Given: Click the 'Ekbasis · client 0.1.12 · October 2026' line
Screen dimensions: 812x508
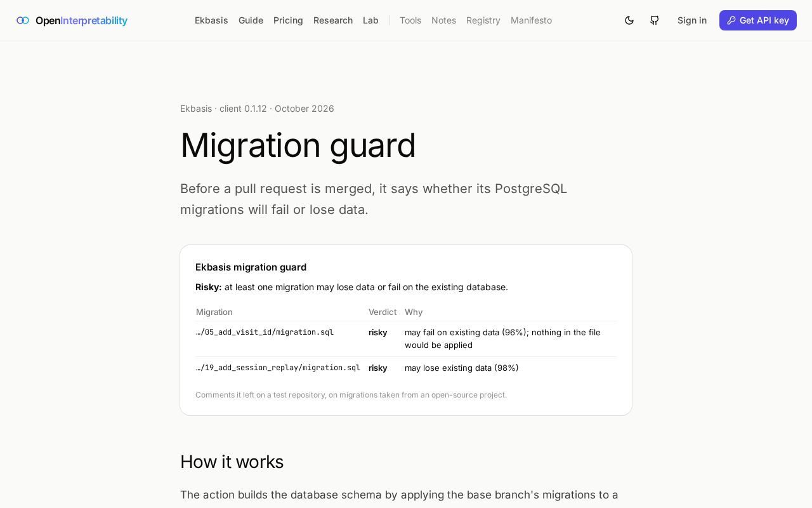Looking at the screenshot, I should pyautogui.click(x=257, y=109).
